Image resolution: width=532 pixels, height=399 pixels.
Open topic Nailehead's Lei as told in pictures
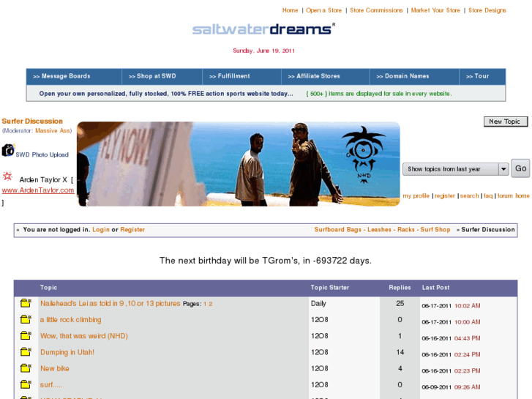click(110, 303)
